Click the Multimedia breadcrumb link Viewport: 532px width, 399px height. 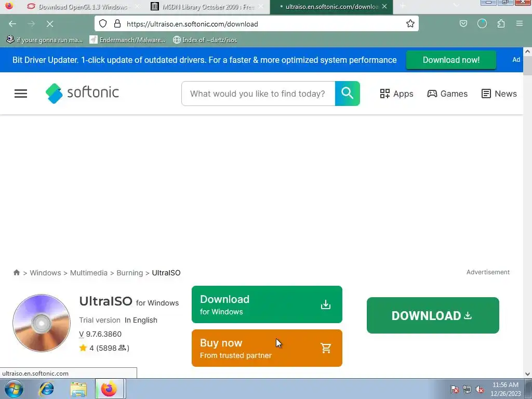(x=88, y=273)
